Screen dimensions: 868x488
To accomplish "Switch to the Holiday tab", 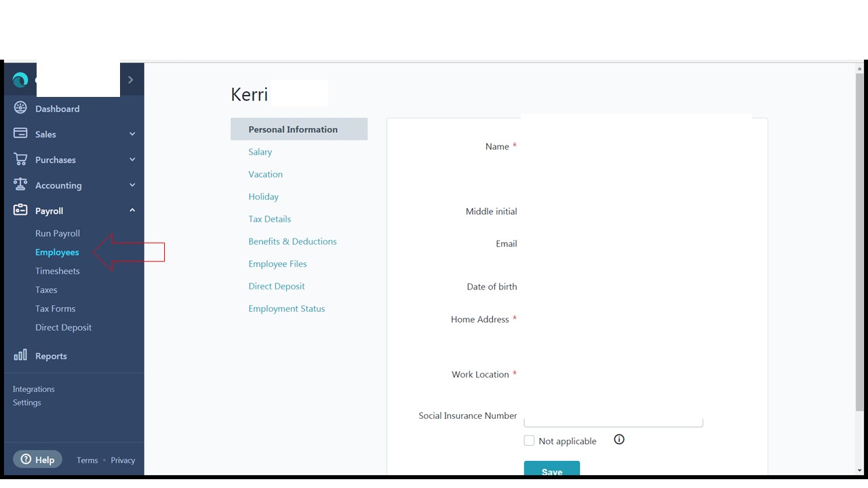I will (x=263, y=197).
